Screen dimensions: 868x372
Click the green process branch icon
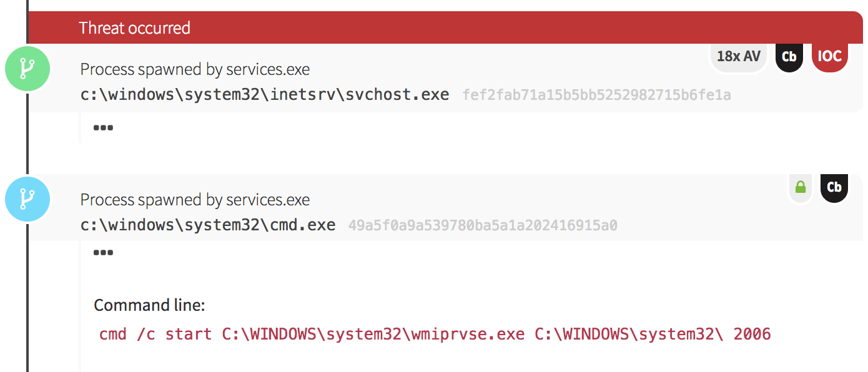pos(27,69)
